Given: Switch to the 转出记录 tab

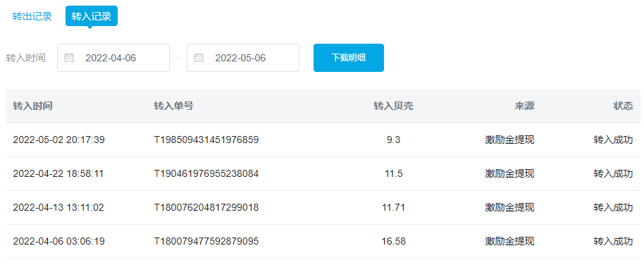Looking at the screenshot, I should point(32,16).
